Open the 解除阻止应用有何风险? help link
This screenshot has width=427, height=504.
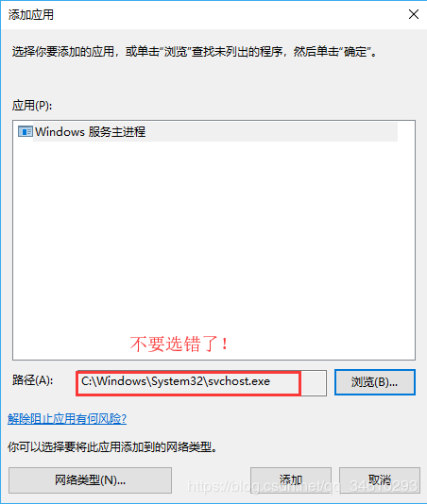coord(67,418)
